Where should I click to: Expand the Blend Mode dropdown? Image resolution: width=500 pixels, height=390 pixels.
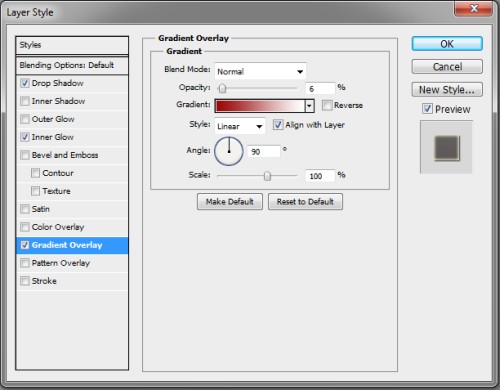260,71
